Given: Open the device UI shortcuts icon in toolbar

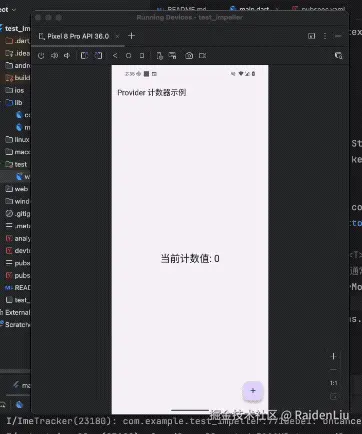Looking at the screenshot, I should pos(172,56).
